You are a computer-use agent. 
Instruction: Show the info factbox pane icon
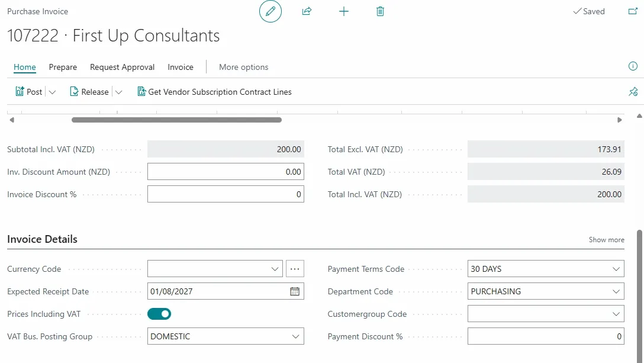point(633,66)
